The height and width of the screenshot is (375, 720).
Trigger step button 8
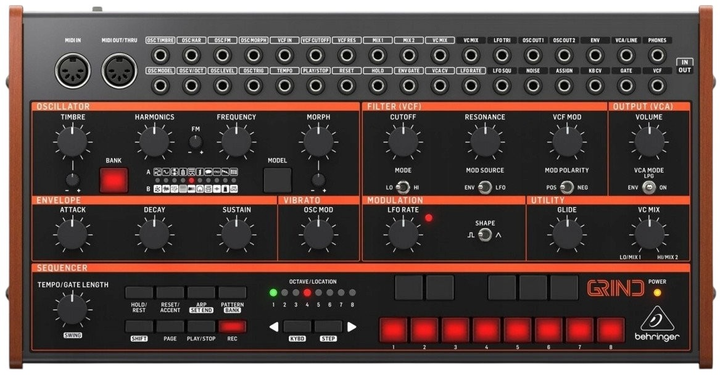click(611, 330)
